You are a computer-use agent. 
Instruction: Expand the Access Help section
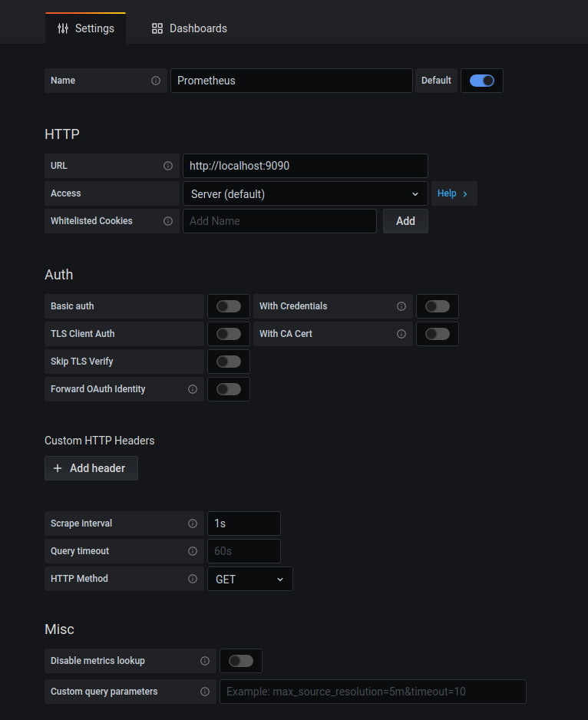(x=453, y=193)
